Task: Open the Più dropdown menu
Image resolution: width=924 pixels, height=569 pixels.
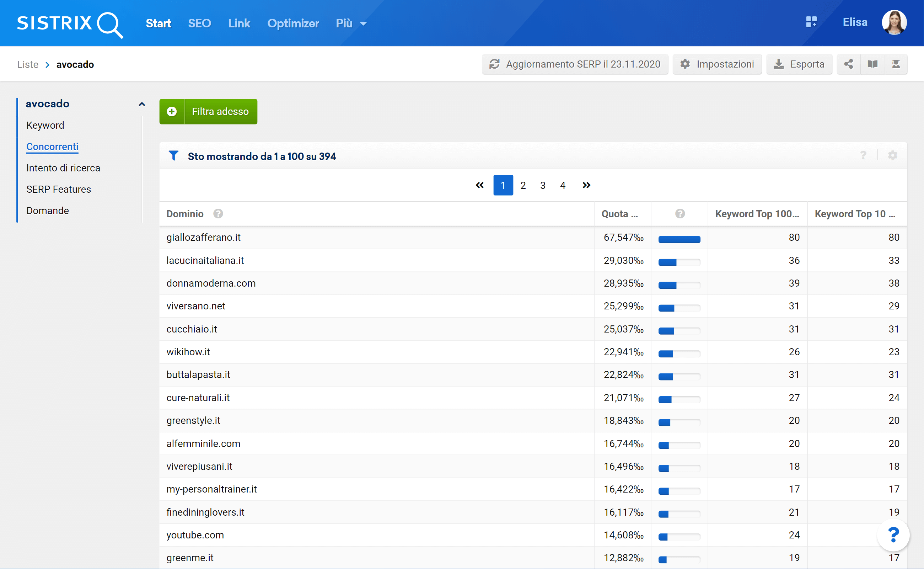Action: click(x=349, y=23)
